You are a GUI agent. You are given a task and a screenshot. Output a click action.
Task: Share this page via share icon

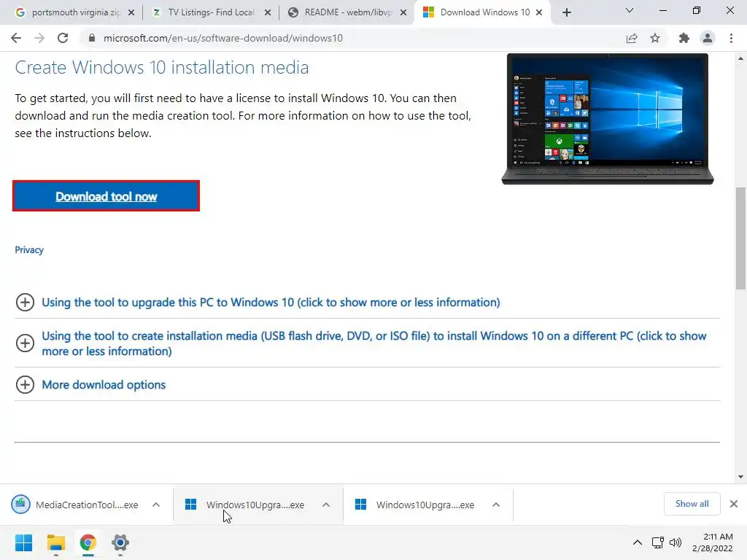(x=632, y=38)
